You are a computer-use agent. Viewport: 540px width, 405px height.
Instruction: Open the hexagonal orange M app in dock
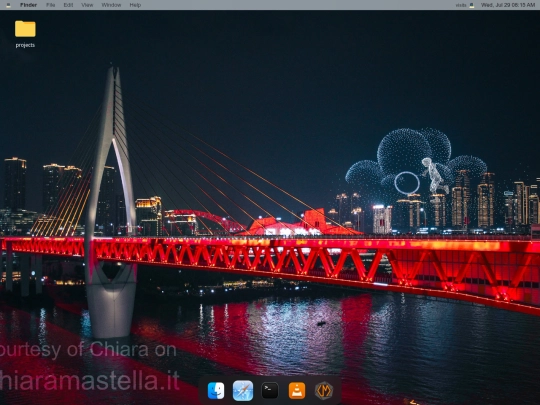pos(324,391)
